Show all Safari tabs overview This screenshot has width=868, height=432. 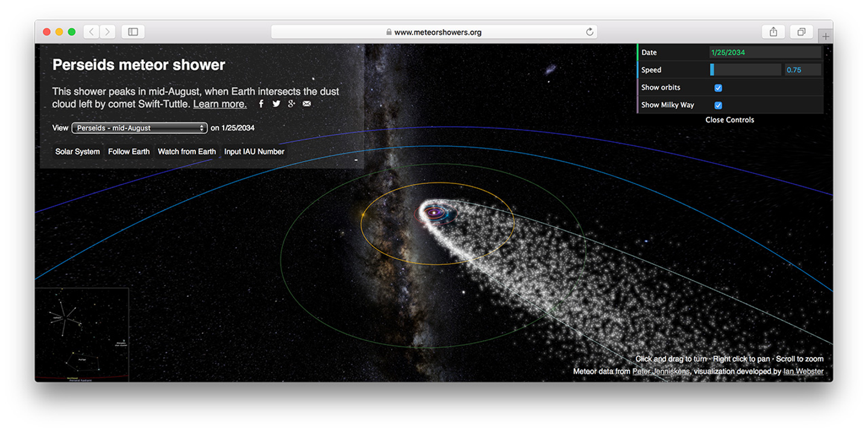802,32
